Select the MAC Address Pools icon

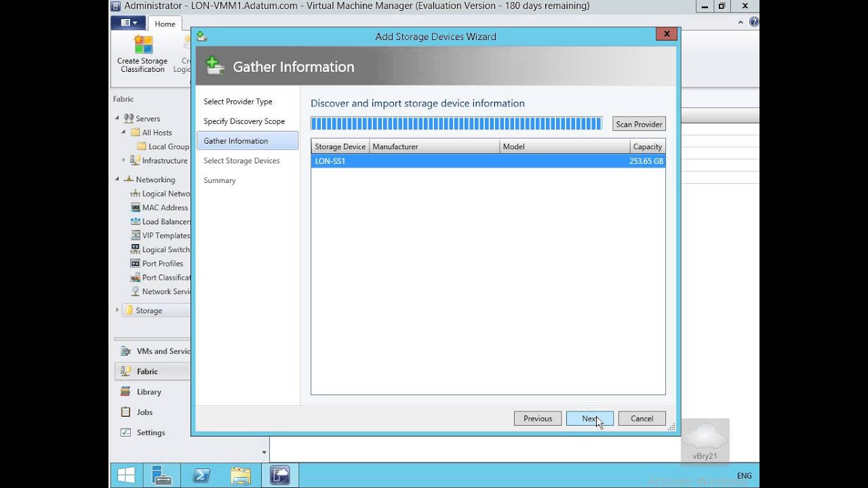(x=136, y=207)
